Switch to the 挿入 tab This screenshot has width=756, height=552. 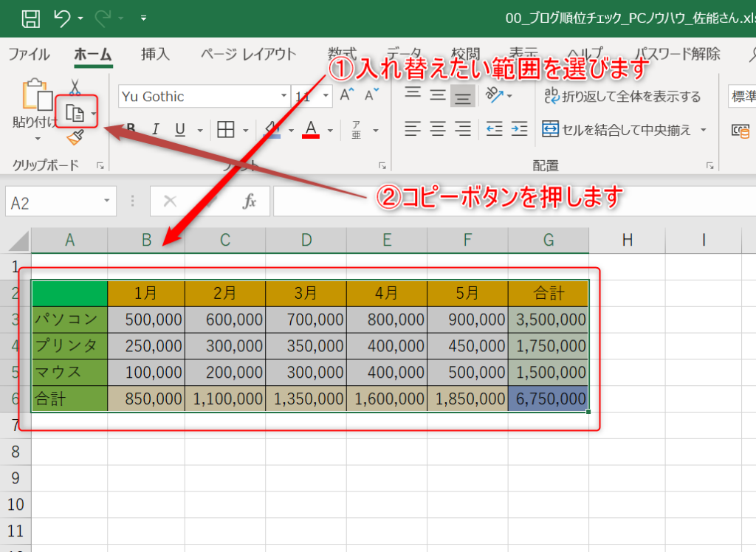155,54
